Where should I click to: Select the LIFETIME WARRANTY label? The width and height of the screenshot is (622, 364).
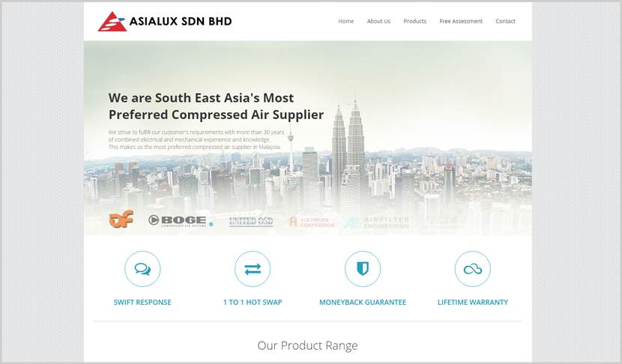click(x=472, y=302)
